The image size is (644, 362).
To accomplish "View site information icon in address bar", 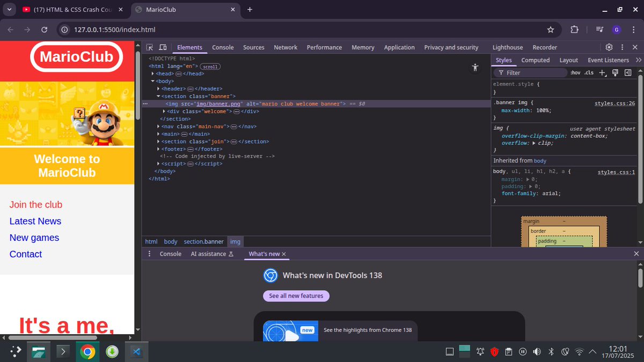I will pyautogui.click(x=65, y=29).
